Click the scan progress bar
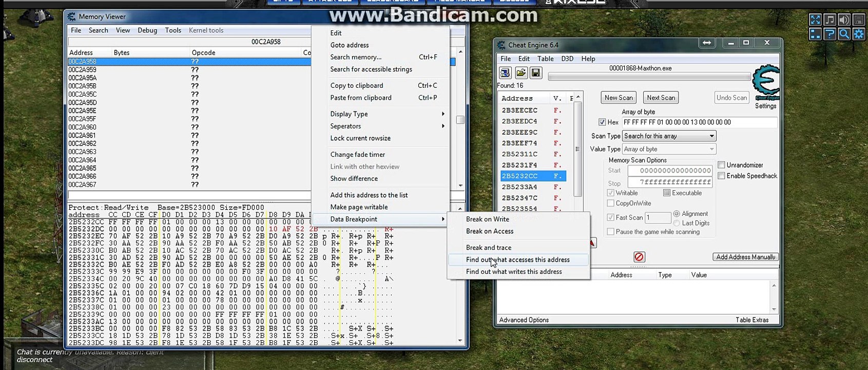The width and height of the screenshot is (868, 370). (649, 77)
